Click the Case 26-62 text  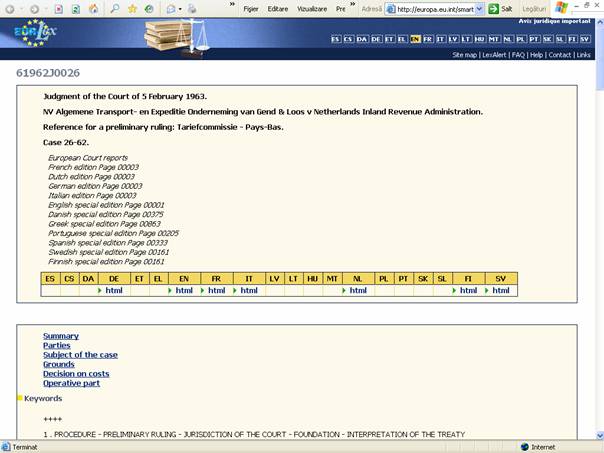66,143
